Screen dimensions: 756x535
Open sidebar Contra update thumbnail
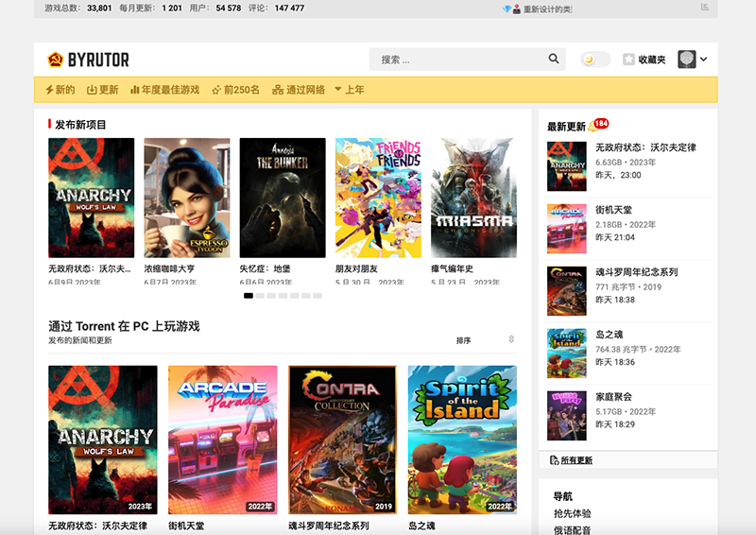[x=567, y=291]
